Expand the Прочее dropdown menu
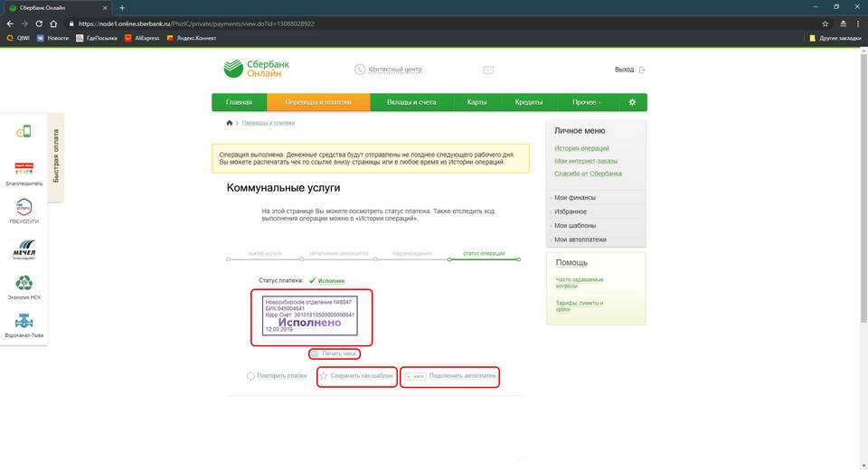The width and height of the screenshot is (868, 470). point(587,102)
